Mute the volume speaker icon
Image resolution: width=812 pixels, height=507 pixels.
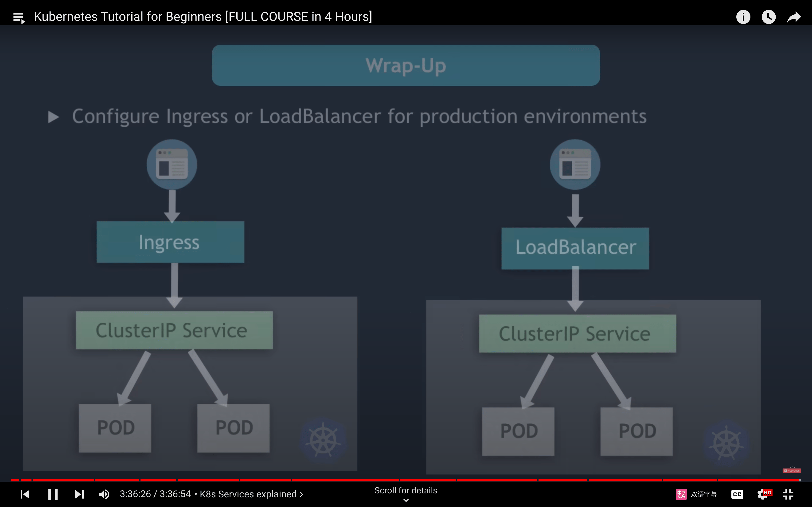click(104, 494)
